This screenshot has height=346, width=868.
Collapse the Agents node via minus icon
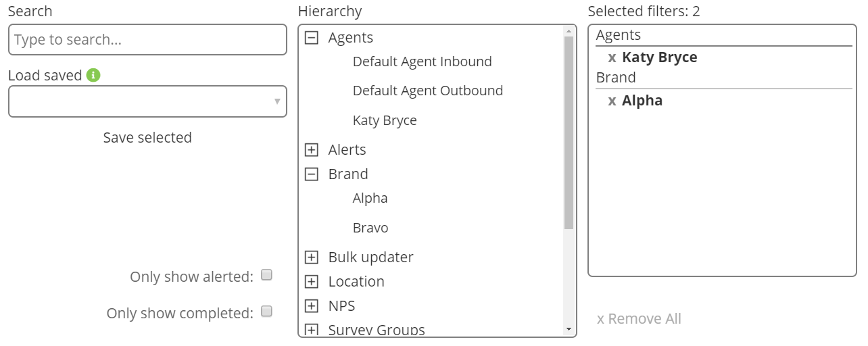click(311, 38)
